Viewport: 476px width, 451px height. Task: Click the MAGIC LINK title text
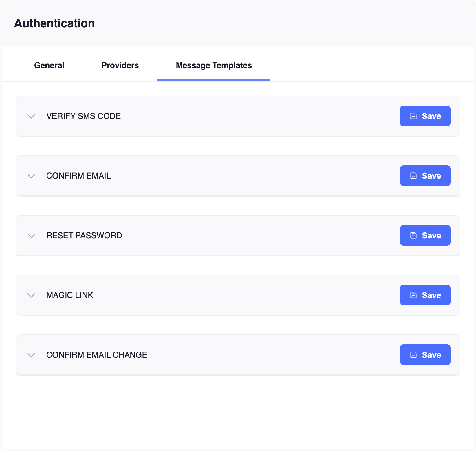pyautogui.click(x=70, y=295)
